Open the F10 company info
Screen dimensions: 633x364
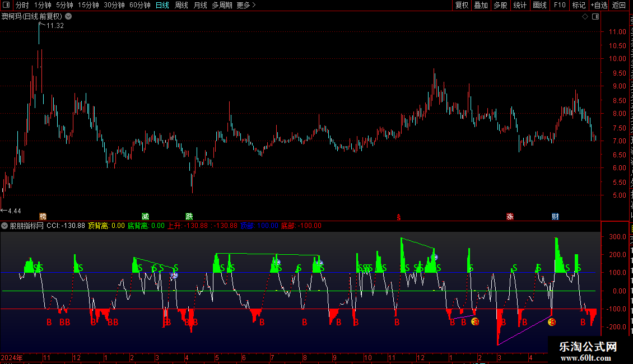tap(560, 5)
